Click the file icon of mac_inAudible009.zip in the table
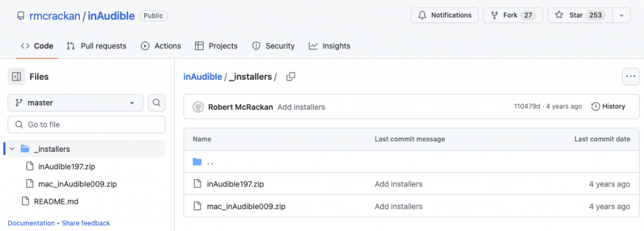 197,206
